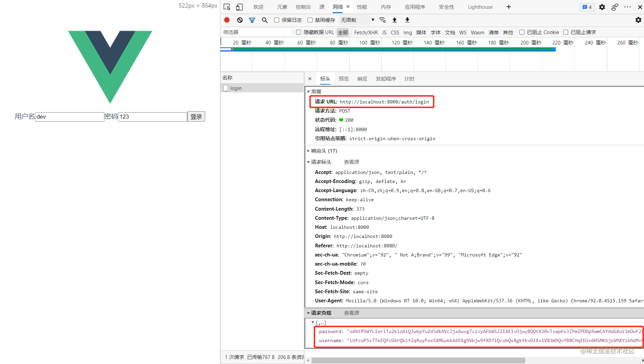This screenshot has width=644, height=364.
Task: Click the 筛选器 filter input field
Action: (x=256, y=32)
